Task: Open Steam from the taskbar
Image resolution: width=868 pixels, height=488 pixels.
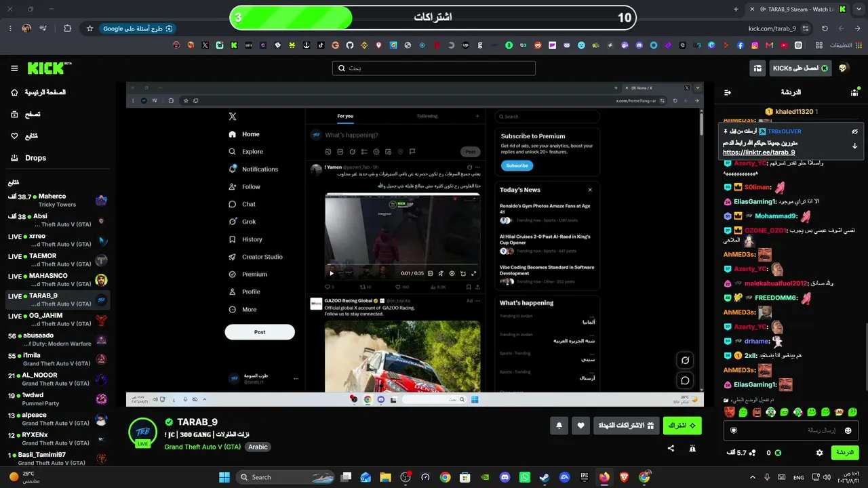Action: click(545, 477)
